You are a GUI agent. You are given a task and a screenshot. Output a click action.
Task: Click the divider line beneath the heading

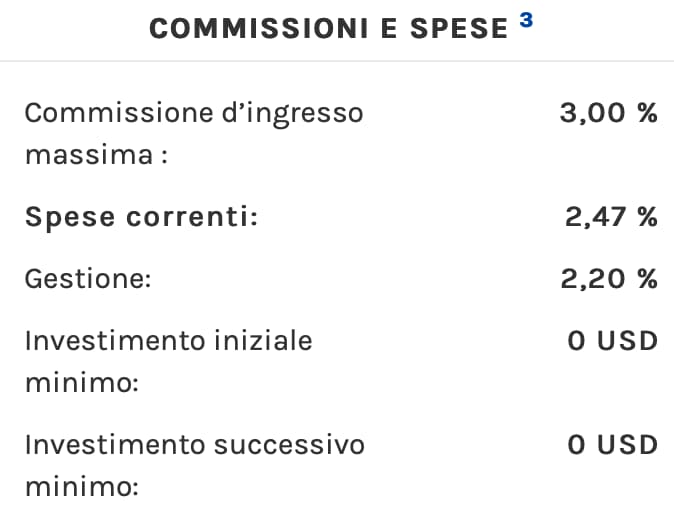(337, 61)
